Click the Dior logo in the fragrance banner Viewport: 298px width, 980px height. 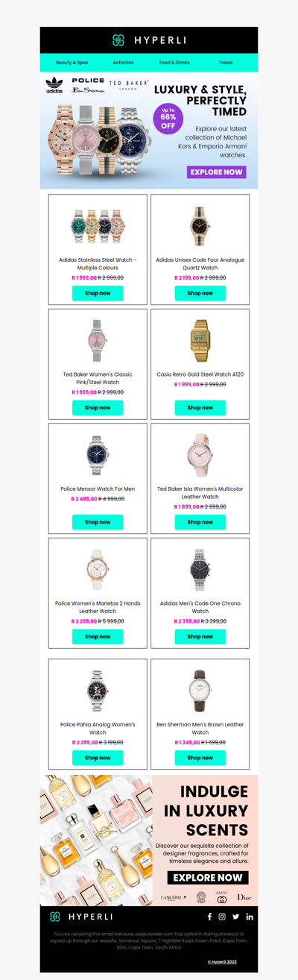click(x=244, y=897)
